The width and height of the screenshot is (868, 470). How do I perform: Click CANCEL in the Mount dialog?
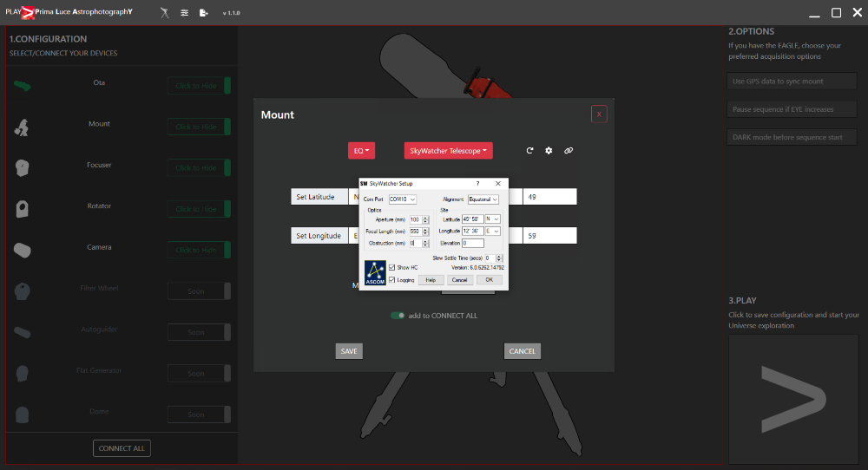[x=522, y=351]
